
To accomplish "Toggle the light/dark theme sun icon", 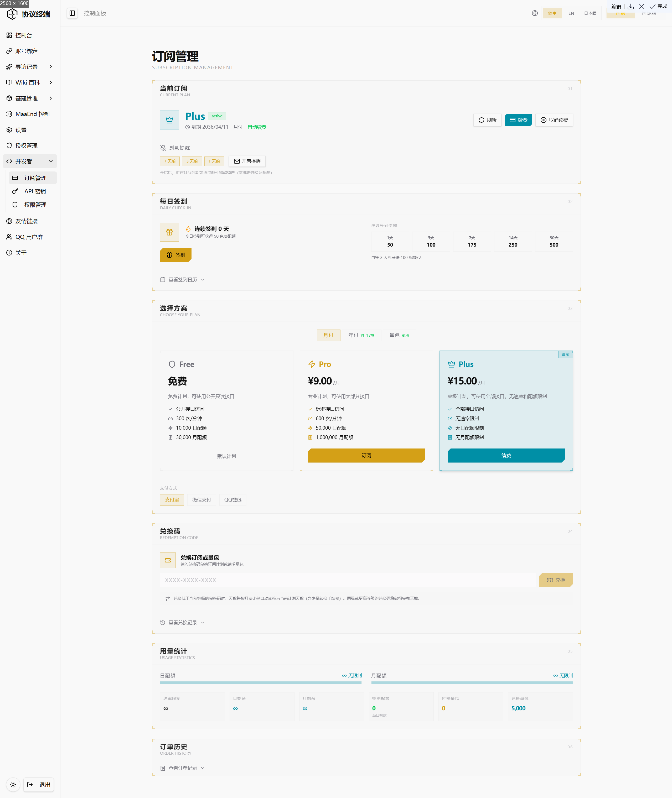I will pos(13,785).
